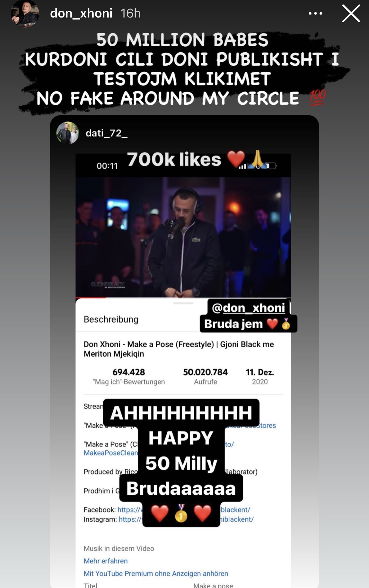Tap the don_xhoni username at top
This screenshot has width=369, height=588.
81,13
